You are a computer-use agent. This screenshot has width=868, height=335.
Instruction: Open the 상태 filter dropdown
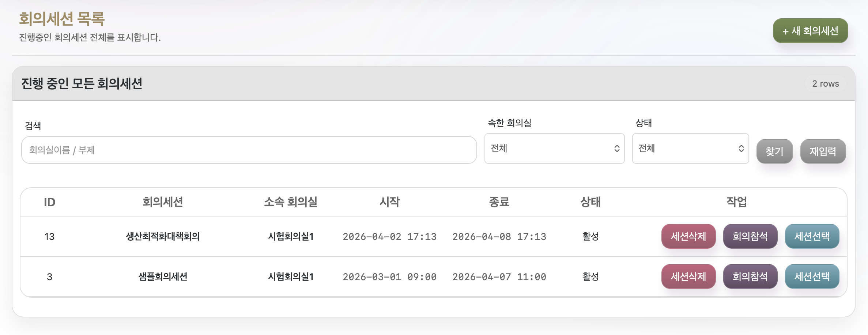(690, 148)
